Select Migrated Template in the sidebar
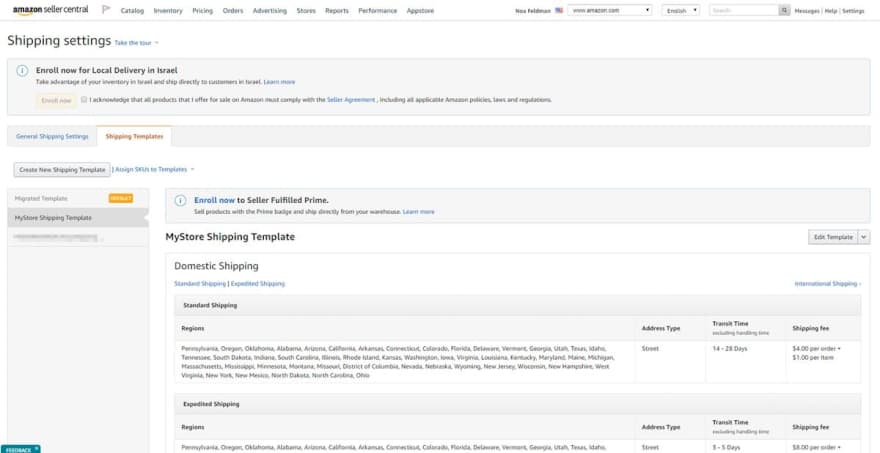Viewport: 880px width, 453px height. (x=42, y=198)
